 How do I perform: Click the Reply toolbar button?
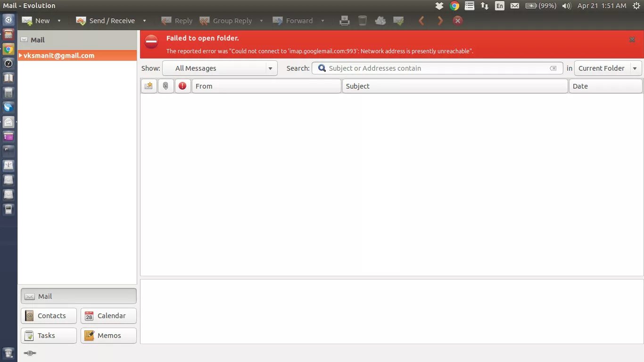[x=177, y=21]
